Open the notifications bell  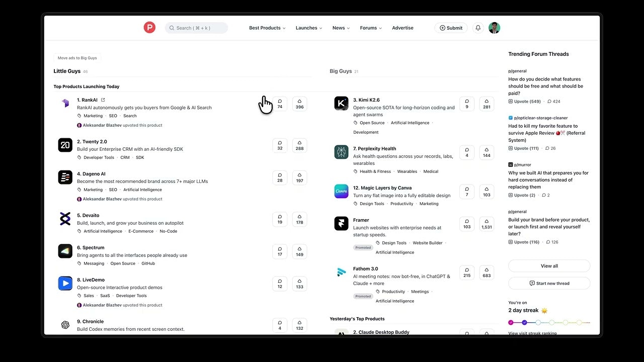(x=478, y=28)
